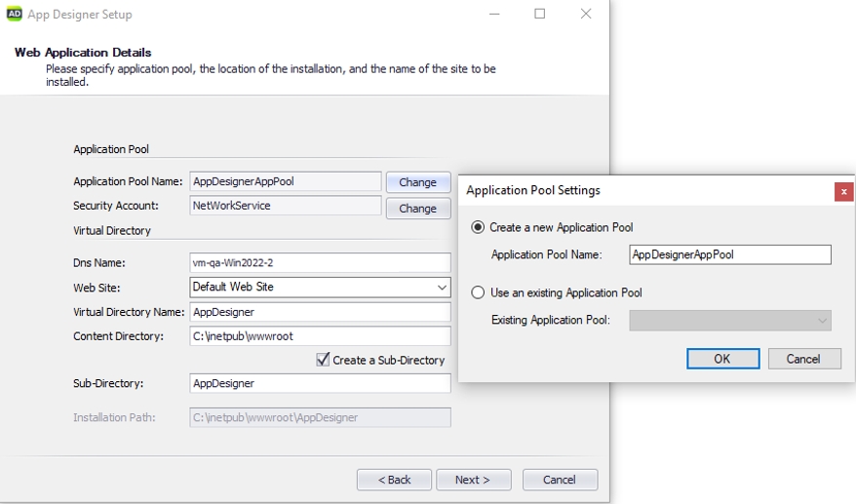856x504 pixels.
Task: Click the Security Account NetWorkService field
Action: (x=286, y=206)
